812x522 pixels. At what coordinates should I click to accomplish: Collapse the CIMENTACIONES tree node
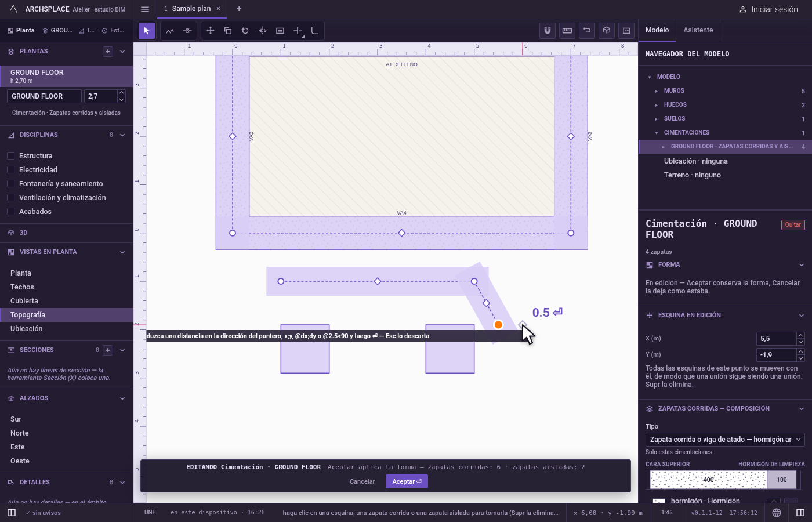pyautogui.click(x=657, y=133)
